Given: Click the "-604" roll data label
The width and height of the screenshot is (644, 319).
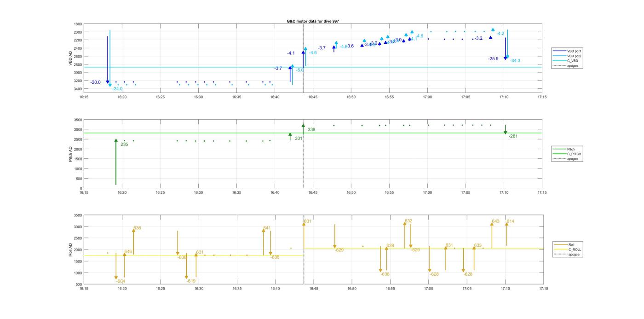Looking at the screenshot, I should (121, 281).
